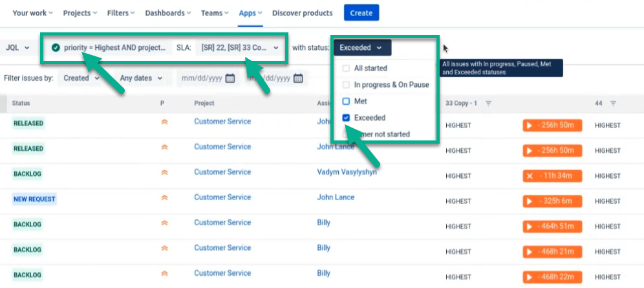Image resolution: width=644 pixels, height=288 pixels.
Task: Click the highest priority icon in the first row
Action: [x=164, y=122]
